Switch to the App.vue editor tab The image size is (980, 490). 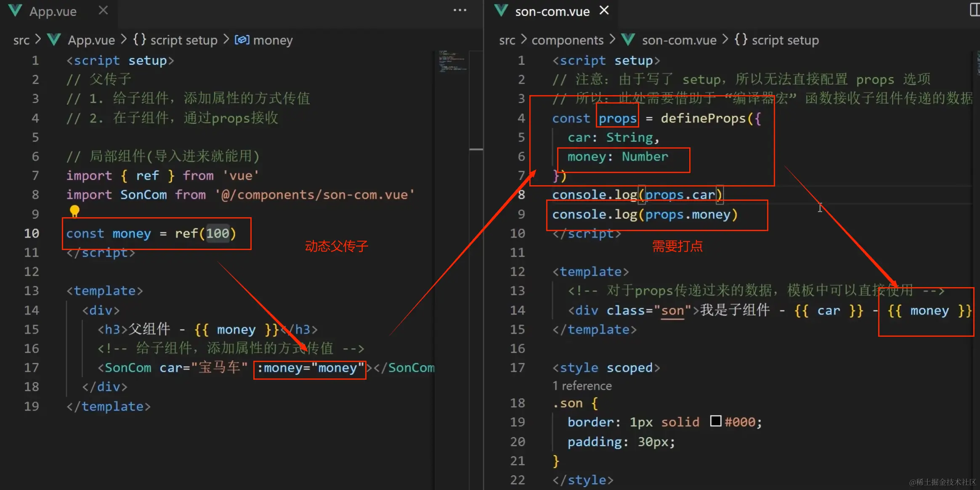[x=53, y=11]
